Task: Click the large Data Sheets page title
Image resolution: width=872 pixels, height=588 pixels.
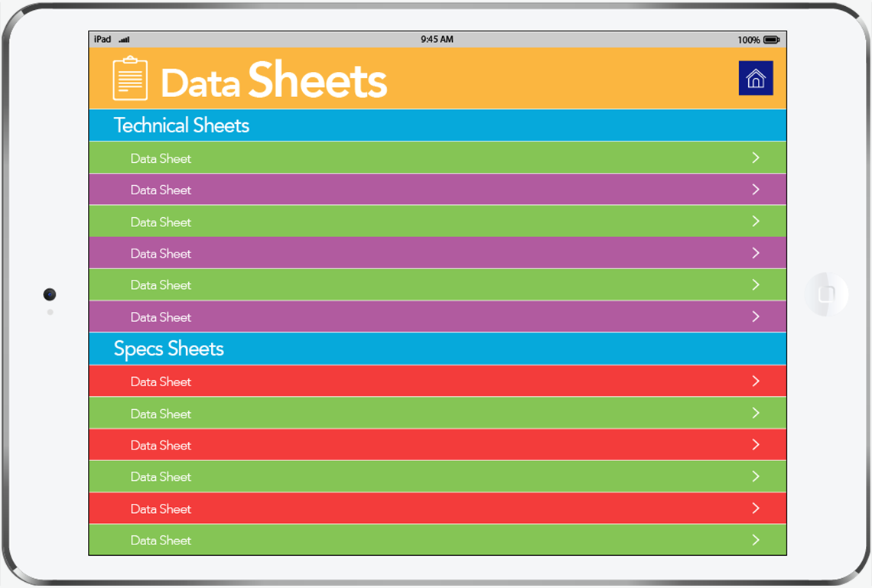Action: (274, 80)
